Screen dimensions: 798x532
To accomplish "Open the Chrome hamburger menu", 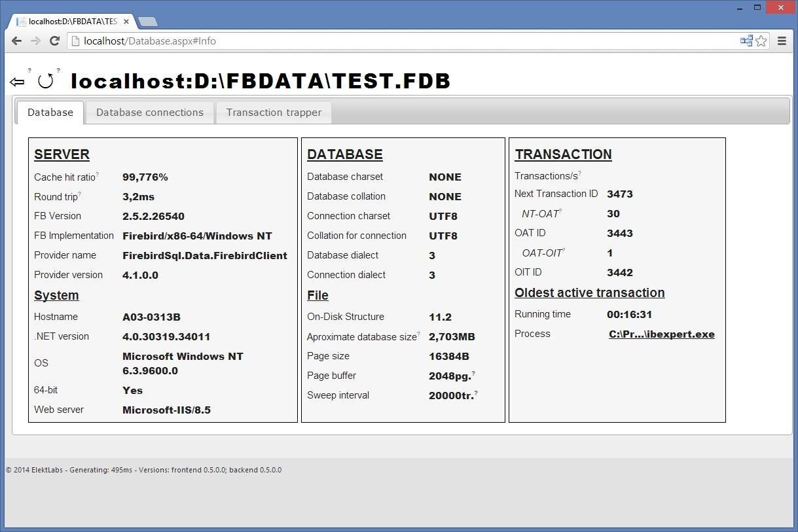I will click(782, 41).
